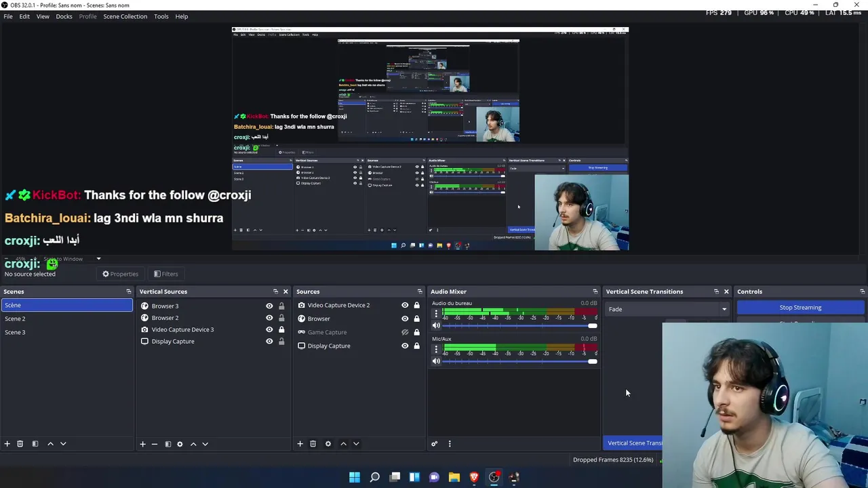Open source Properties button
Image resolution: width=868 pixels, height=488 pixels.
120,274
